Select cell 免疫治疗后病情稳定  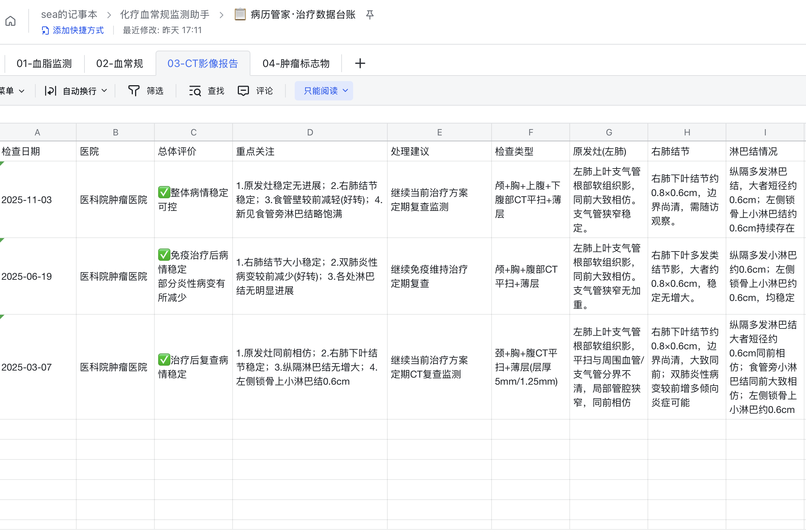tap(193, 276)
